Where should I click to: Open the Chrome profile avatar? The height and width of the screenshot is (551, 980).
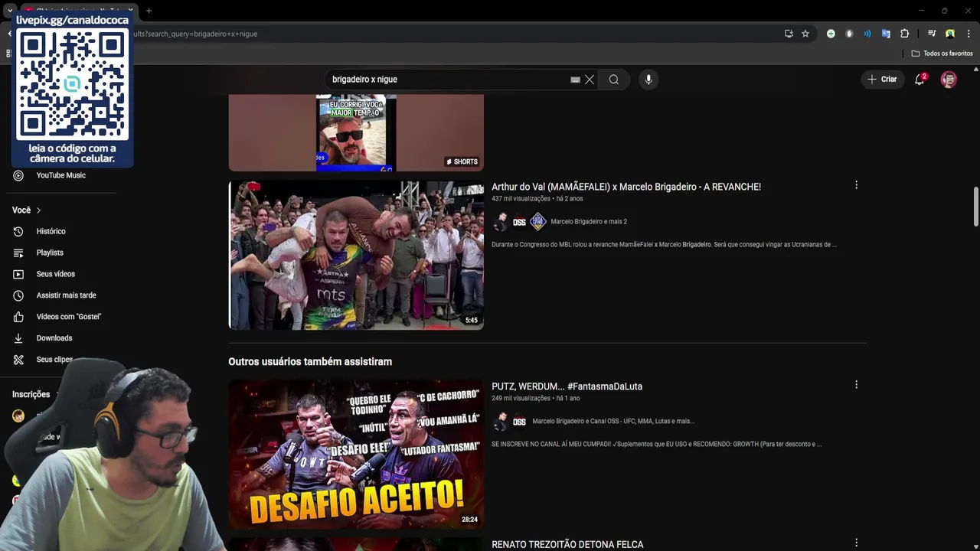point(950,34)
